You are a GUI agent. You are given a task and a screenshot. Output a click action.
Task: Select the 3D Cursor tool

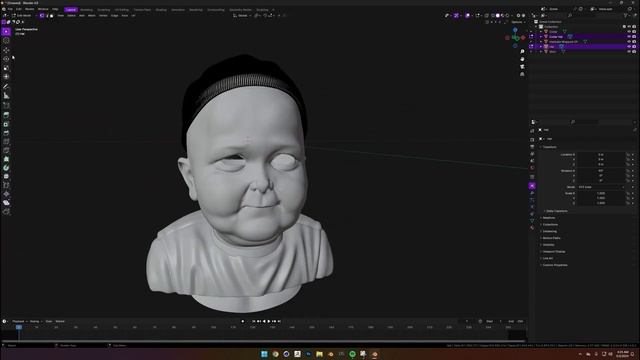[6, 40]
